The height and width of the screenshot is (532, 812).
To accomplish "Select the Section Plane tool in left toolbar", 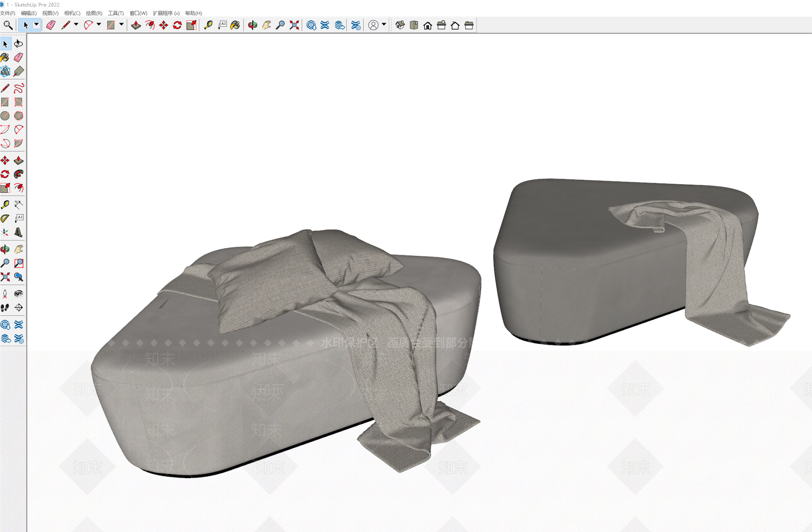I will (x=19, y=308).
